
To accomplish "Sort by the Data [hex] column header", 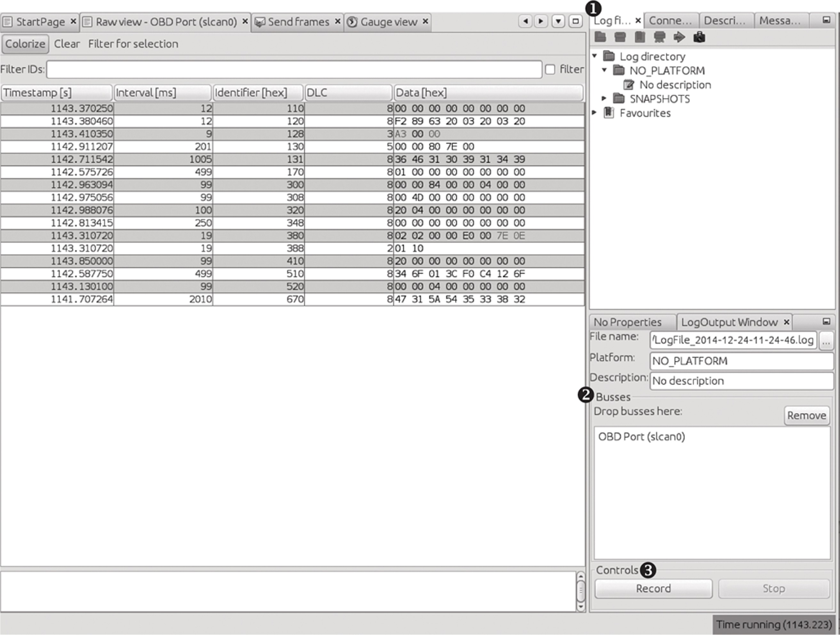I will click(488, 93).
